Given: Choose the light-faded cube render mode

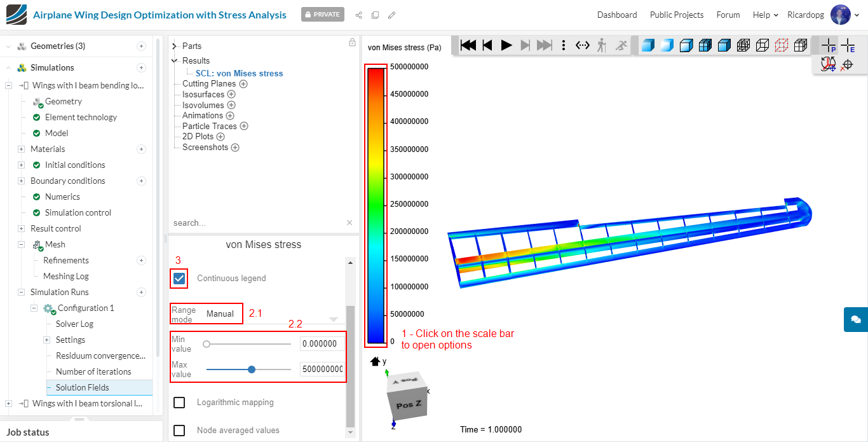Looking at the screenshot, I should point(667,45).
